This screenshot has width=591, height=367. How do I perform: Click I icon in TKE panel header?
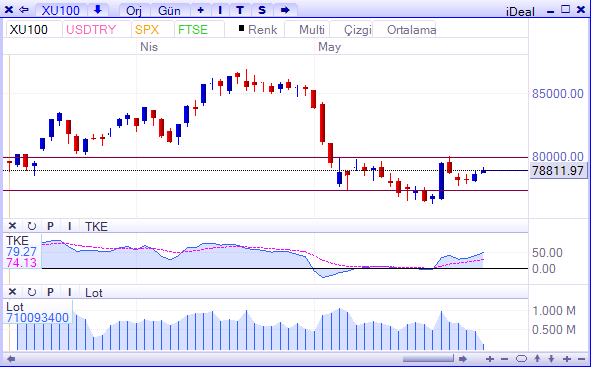tap(70, 226)
